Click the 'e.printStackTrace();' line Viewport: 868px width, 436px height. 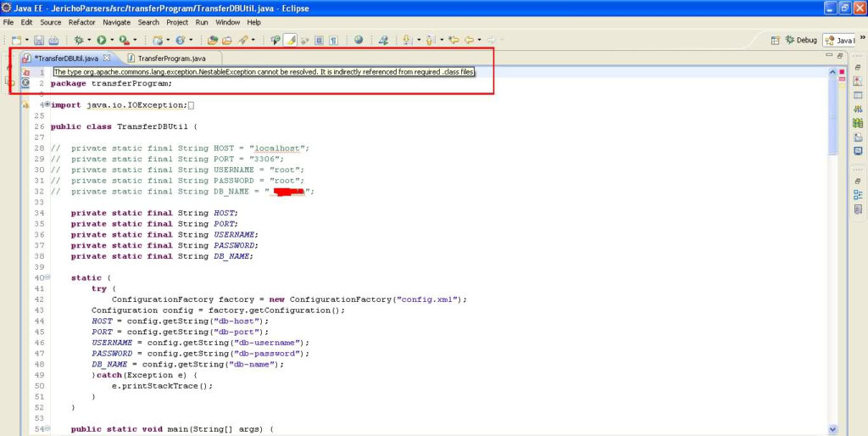162,386
